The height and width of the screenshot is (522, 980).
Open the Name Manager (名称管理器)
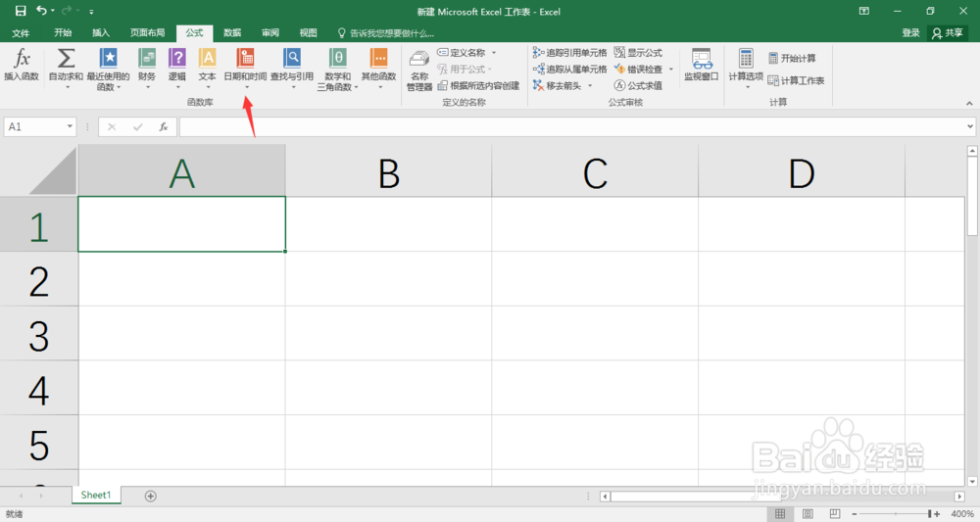tap(419, 70)
